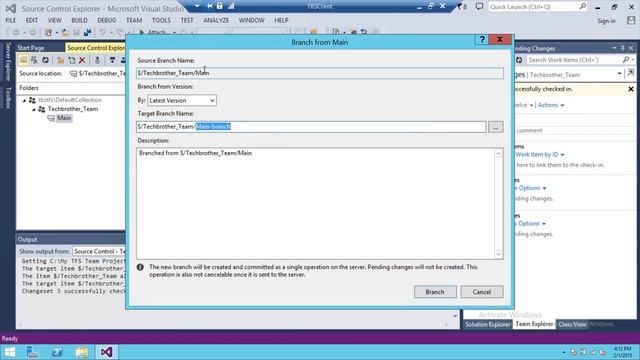This screenshot has height=360, width=640.
Task: Open the Show output from dropdown
Action: point(99,251)
